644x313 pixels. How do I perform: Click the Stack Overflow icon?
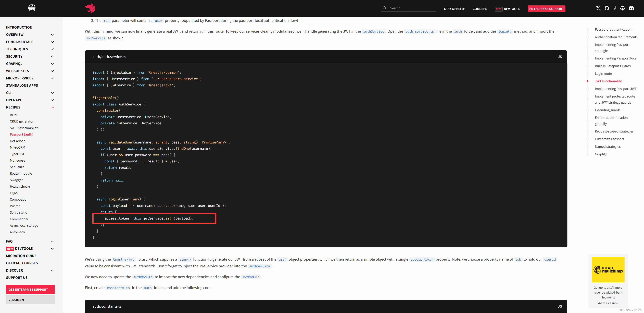pos(614,8)
